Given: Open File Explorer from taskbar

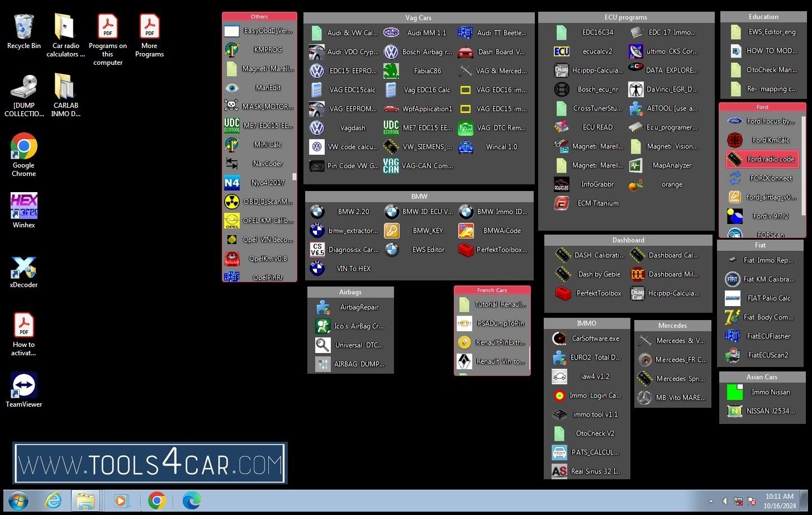Looking at the screenshot, I should [x=86, y=500].
